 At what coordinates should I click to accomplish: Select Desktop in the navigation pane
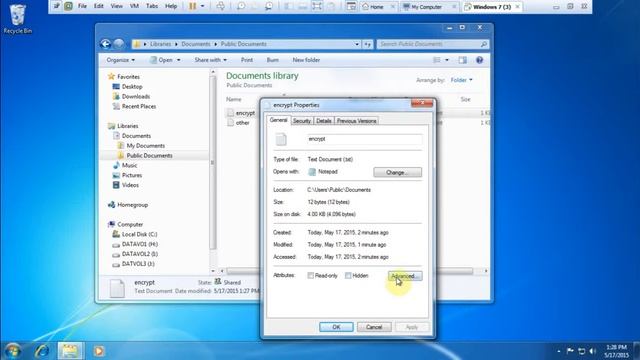click(132, 87)
